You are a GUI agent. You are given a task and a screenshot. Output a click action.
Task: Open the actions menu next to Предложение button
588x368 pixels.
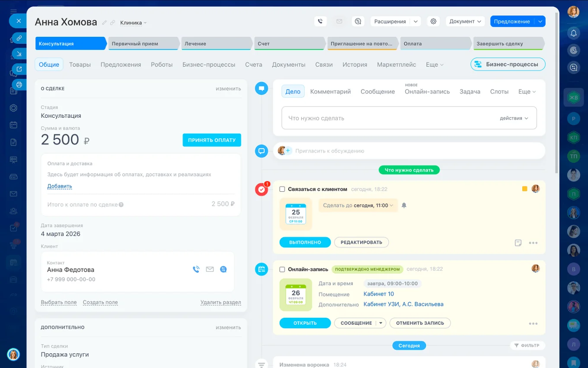tap(540, 21)
